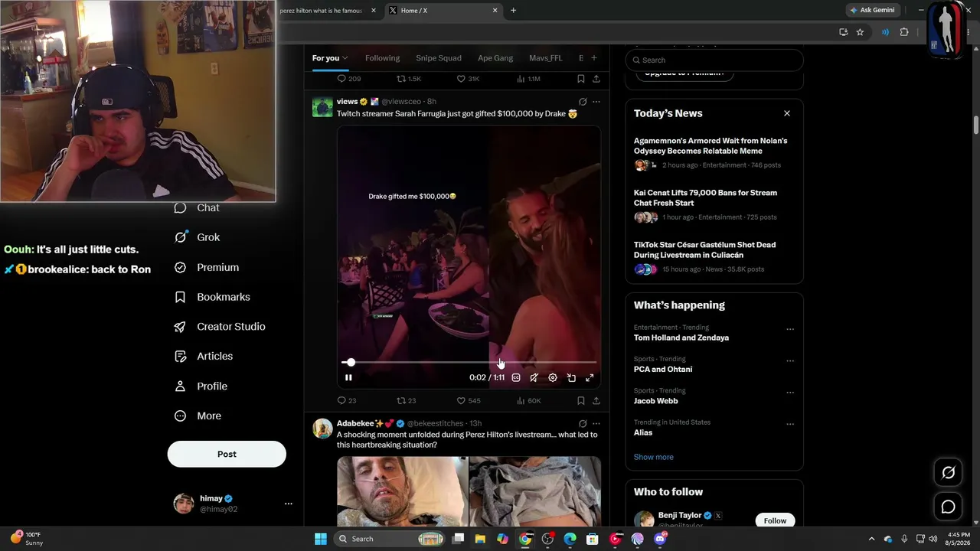Viewport: 980px width, 551px height.
Task: Click the page vertical scrollbar thumb
Action: 975,125
